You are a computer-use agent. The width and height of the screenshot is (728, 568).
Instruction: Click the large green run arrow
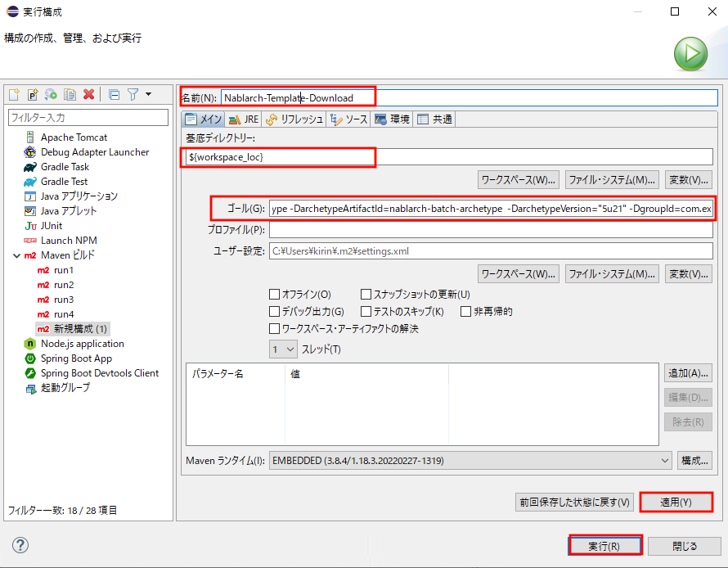point(690,52)
